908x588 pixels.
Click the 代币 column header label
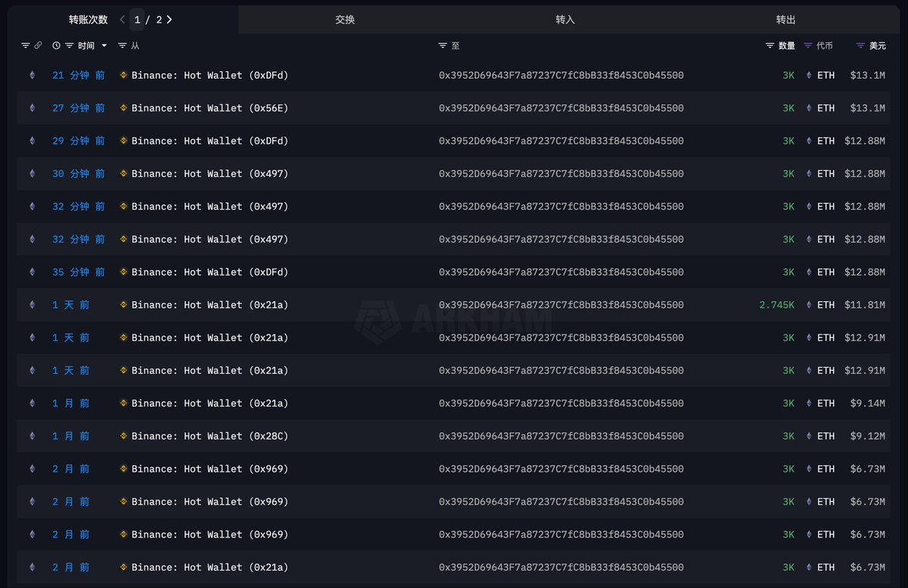pyautogui.click(x=825, y=45)
